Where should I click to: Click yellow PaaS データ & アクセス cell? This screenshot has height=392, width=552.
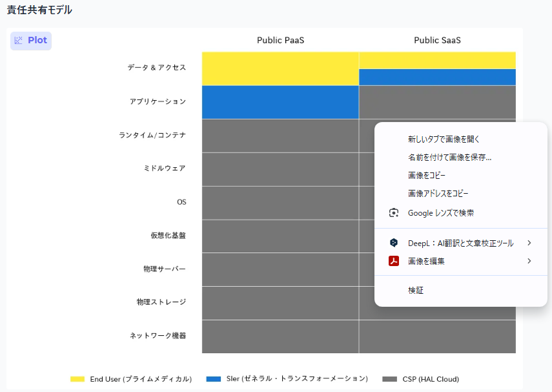coord(280,68)
